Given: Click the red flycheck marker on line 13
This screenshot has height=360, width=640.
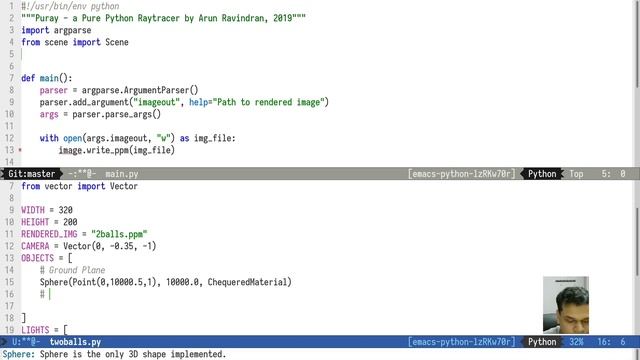Looking at the screenshot, I should tap(20, 150).
